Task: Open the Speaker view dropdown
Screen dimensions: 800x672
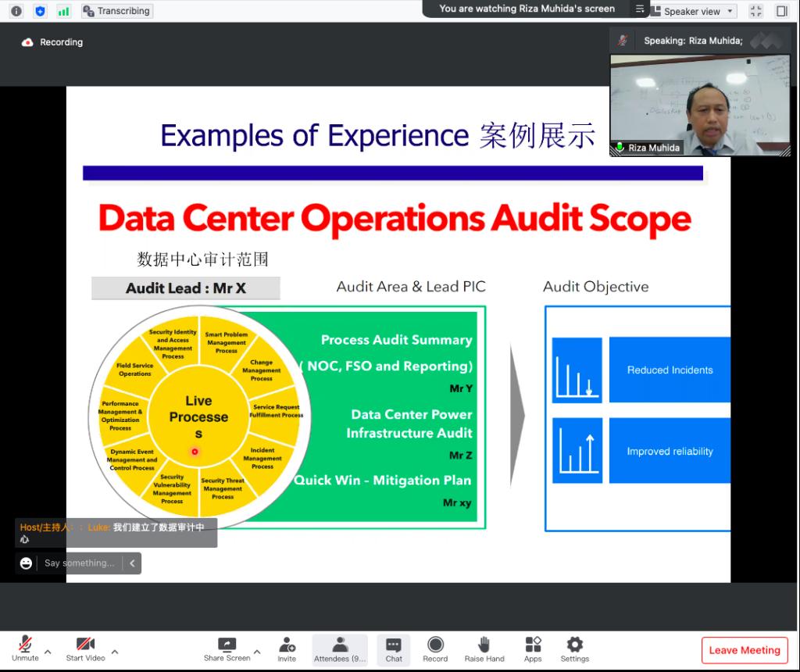Action: [693, 11]
